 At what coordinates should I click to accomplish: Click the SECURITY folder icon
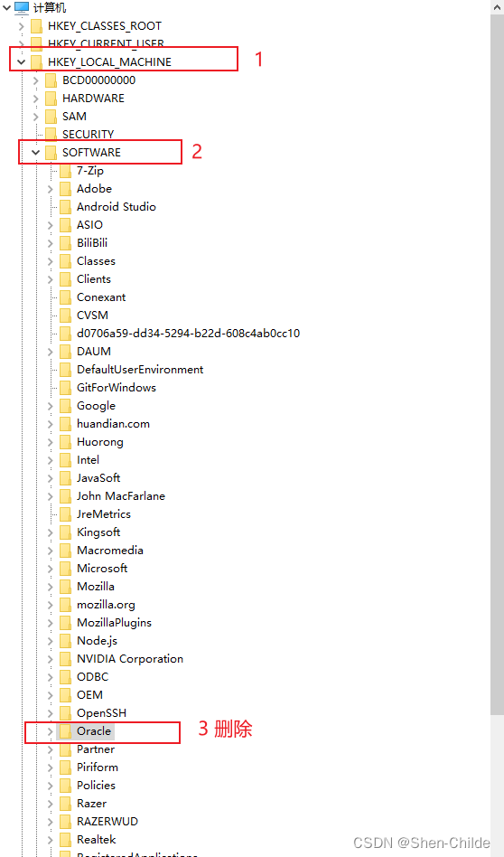[x=51, y=135]
